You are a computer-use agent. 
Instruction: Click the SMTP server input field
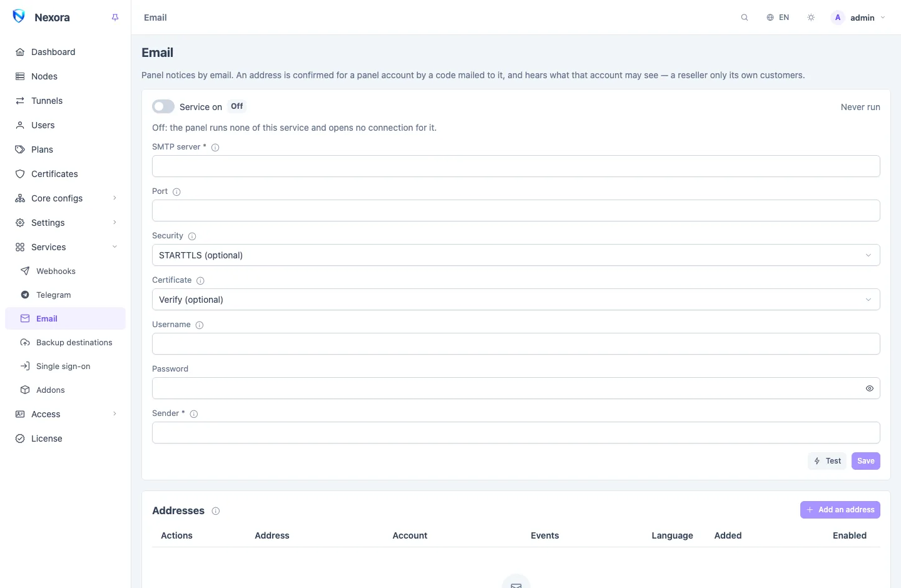tap(516, 166)
